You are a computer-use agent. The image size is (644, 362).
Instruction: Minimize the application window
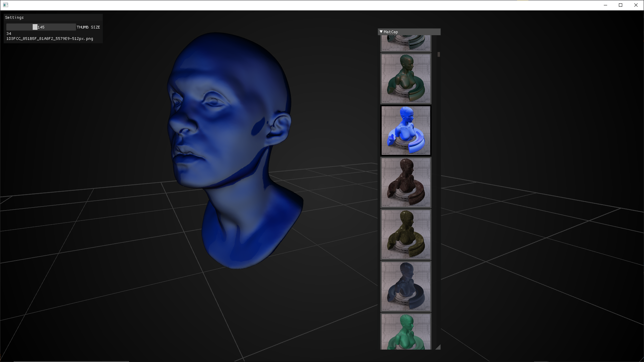pos(605,5)
